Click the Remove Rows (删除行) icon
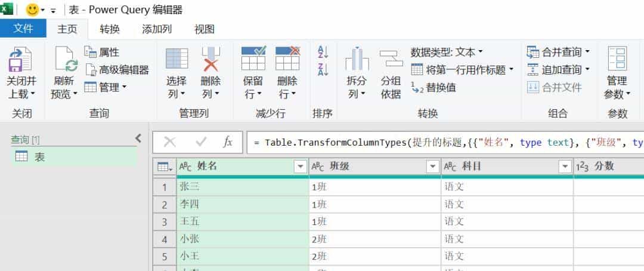This screenshot has width=644, height=271. tap(287, 58)
